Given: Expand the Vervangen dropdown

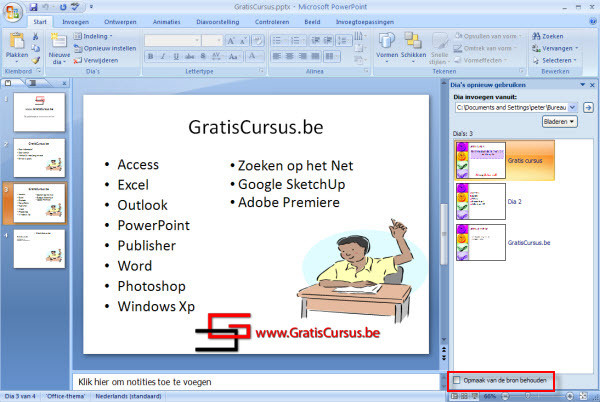Looking at the screenshot, I should click(x=576, y=49).
